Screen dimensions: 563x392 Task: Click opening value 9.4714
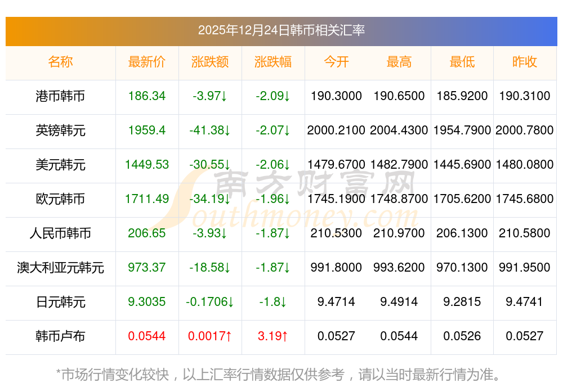(336, 302)
